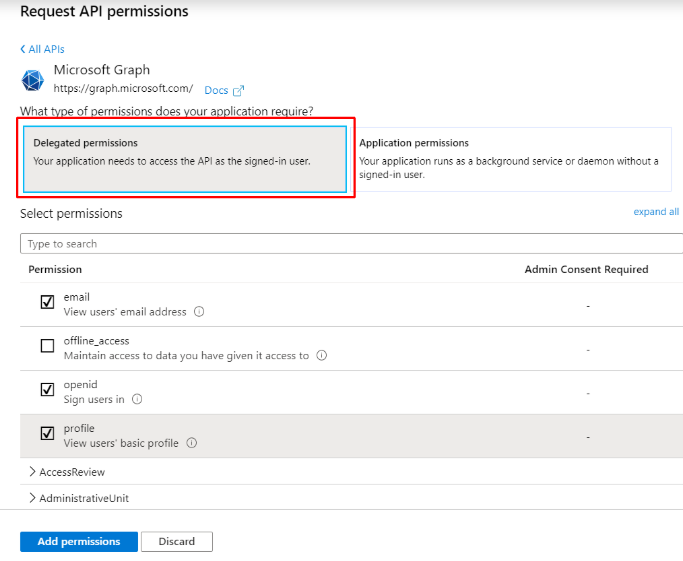The width and height of the screenshot is (683, 561).
Task: Click 'expand all' to show all permissions
Action: coord(656,212)
